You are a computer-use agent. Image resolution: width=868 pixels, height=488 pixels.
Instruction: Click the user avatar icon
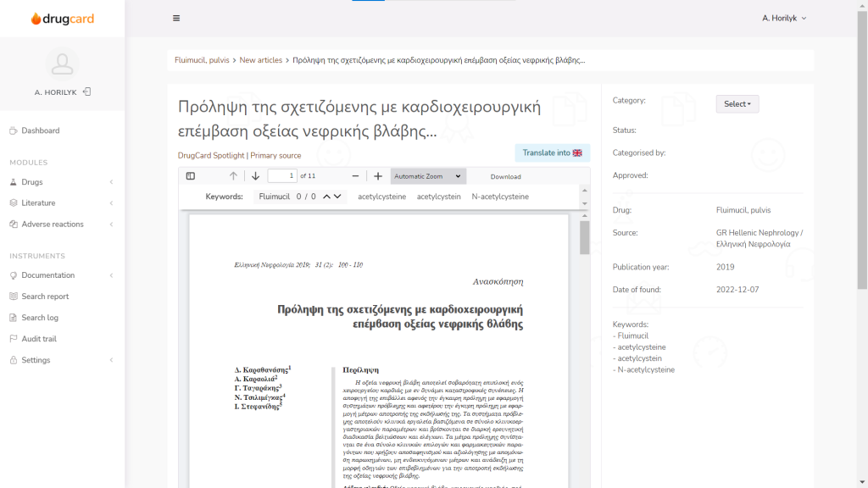(62, 64)
